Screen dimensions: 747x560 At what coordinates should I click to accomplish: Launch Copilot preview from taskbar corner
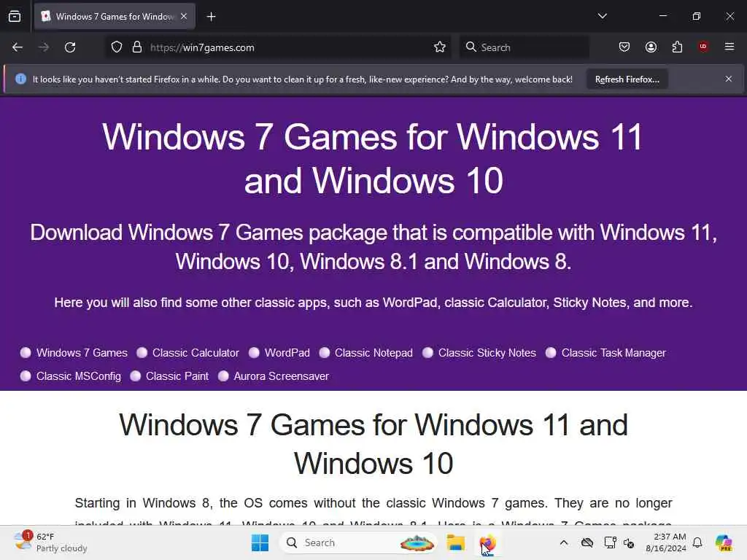724,542
